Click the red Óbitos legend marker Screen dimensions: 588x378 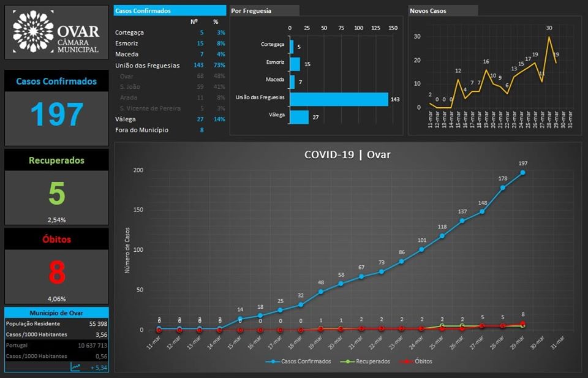coord(405,361)
